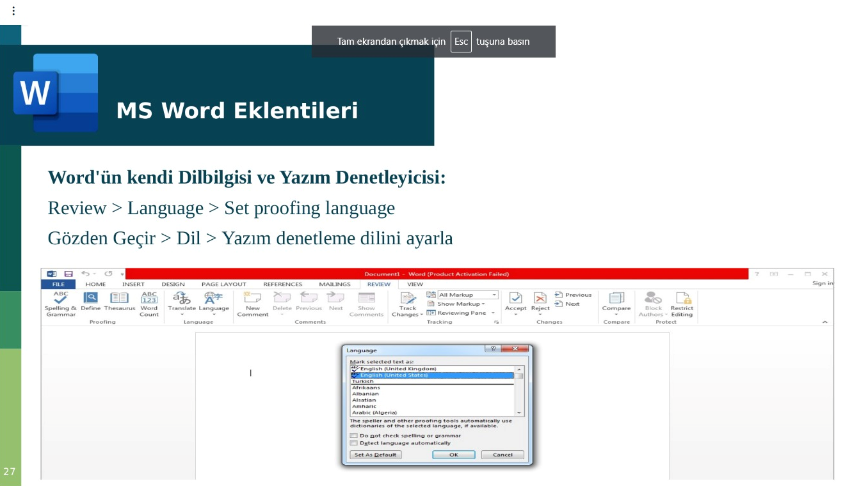Select English (United States) in list
The width and height of the screenshot is (868, 486).
[x=432, y=375]
